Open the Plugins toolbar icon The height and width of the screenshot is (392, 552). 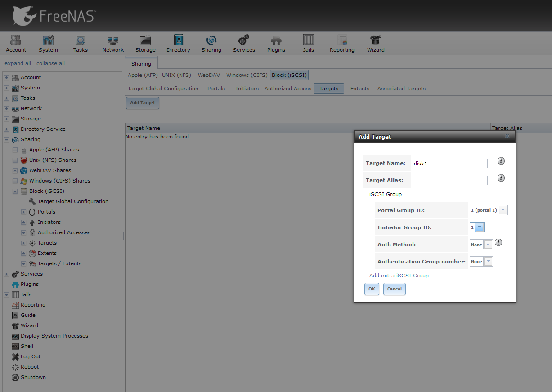point(276,44)
